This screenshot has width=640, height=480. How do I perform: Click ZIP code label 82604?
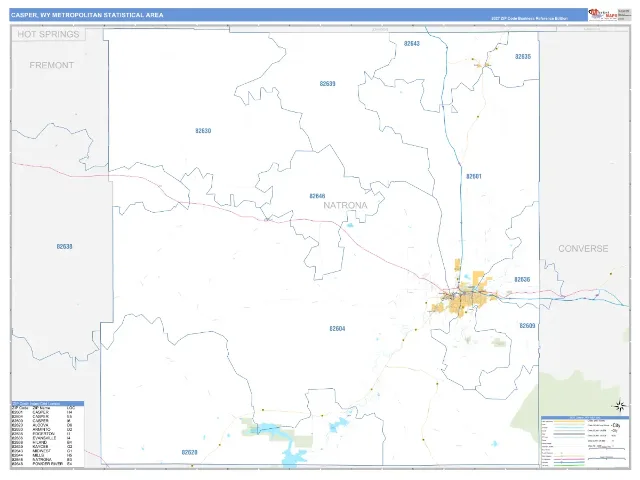[x=337, y=329]
